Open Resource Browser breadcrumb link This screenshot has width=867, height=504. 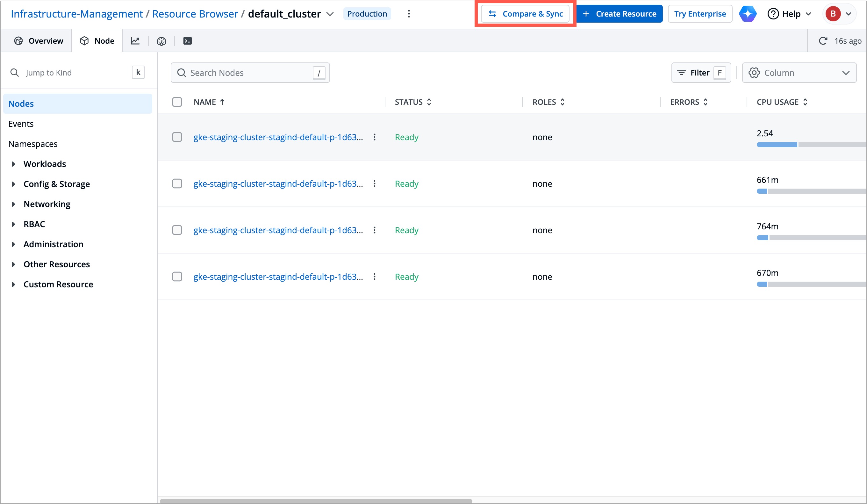[195, 13]
